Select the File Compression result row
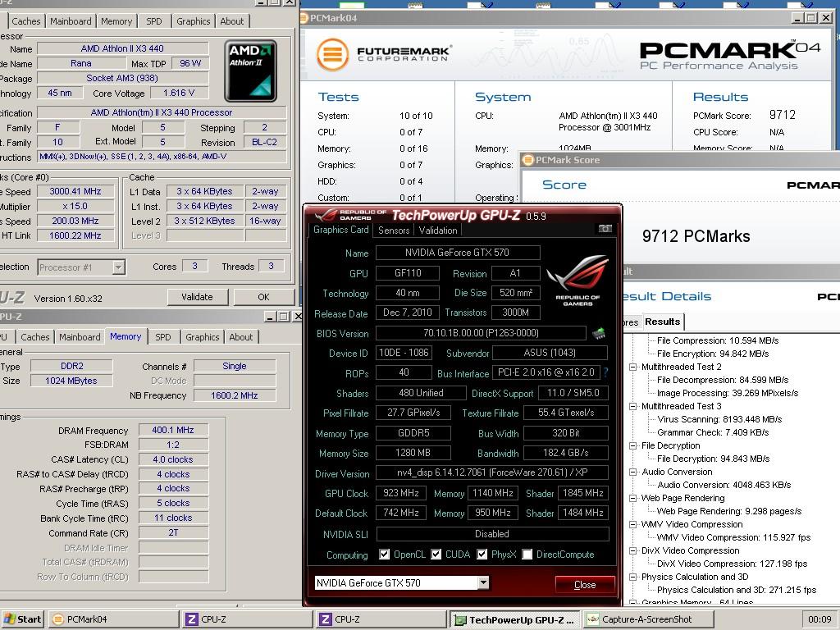Image resolution: width=840 pixels, height=630 pixels. click(x=718, y=340)
